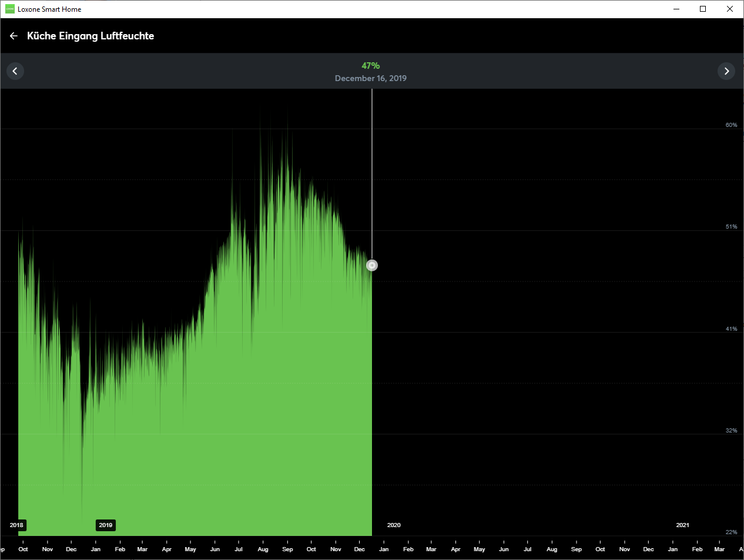744x560 pixels.
Task: Click the 51% y-axis label
Action: (731, 227)
